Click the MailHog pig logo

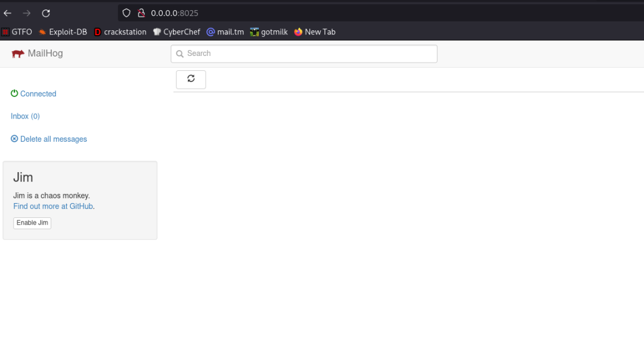pos(18,54)
